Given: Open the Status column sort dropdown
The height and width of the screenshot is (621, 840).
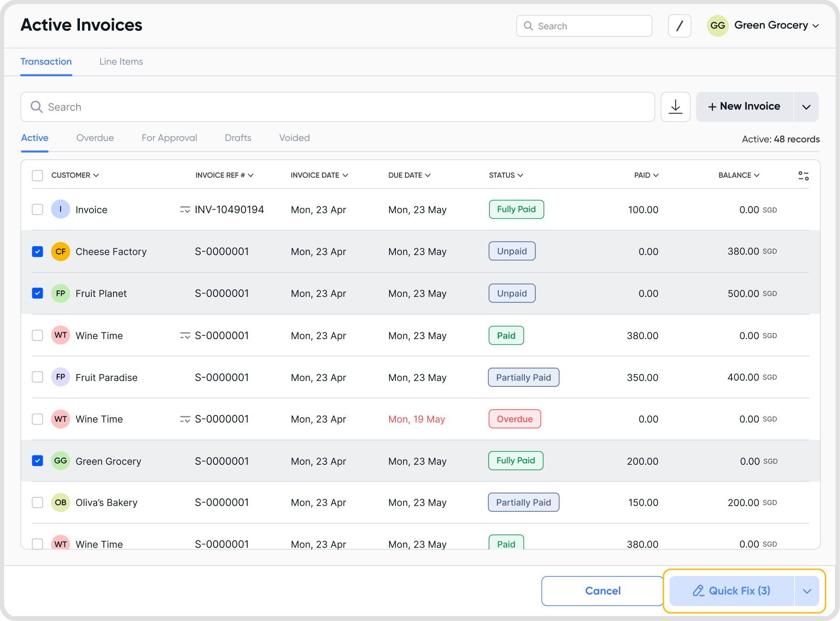Looking at the screenshot, I should (506, 175).
